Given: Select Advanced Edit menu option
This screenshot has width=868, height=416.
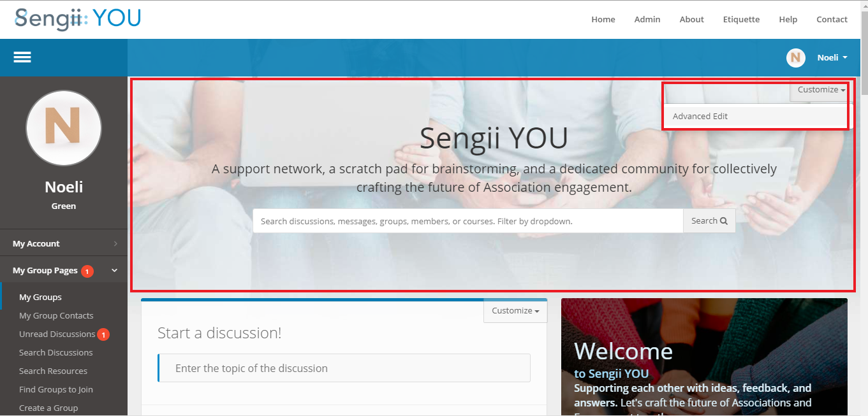Looking at the screenshot, I should pos(700,117).
